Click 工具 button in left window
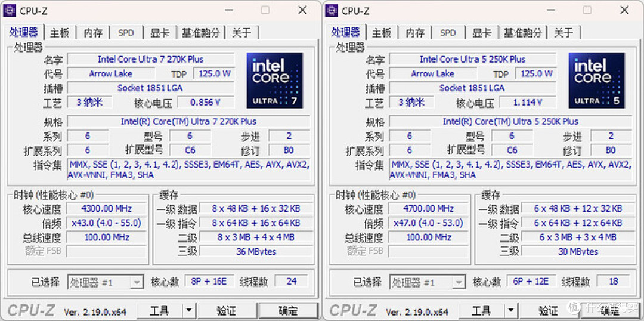The image size is (644, 321). (159, 311)
